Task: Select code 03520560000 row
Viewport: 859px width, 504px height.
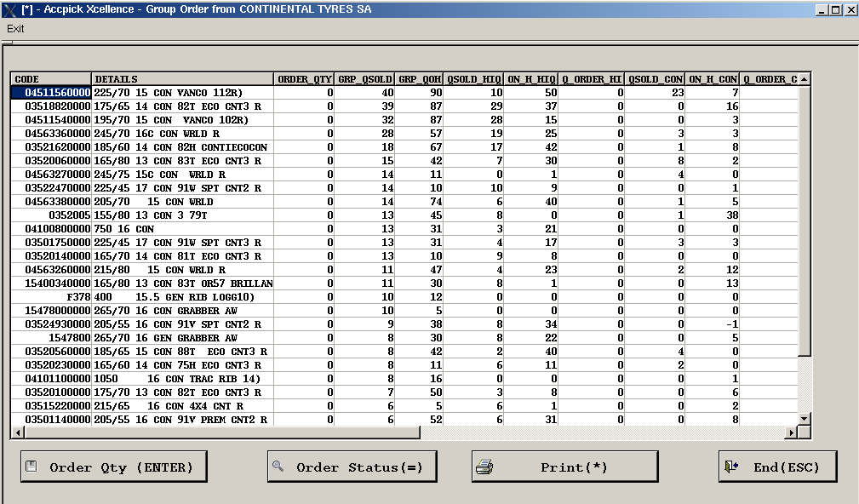Action: (x=404, y=352)
